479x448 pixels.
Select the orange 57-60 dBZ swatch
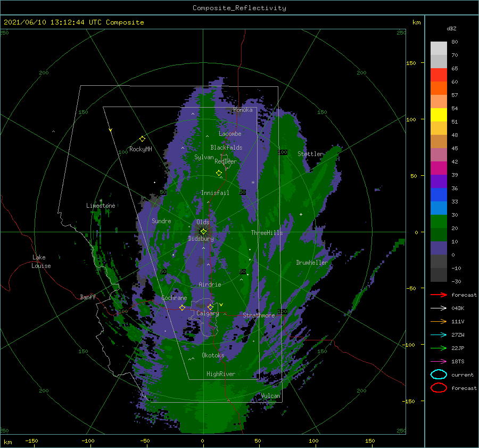point(439,88)
